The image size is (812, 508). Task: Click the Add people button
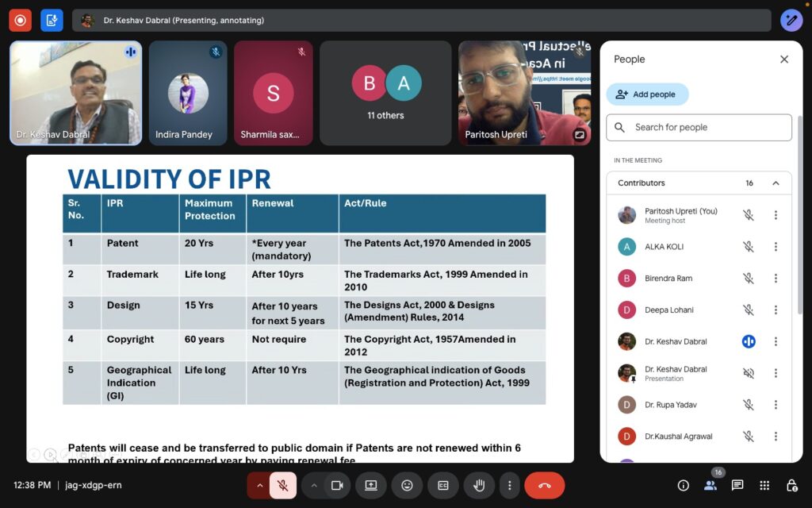tap(647, 94)
